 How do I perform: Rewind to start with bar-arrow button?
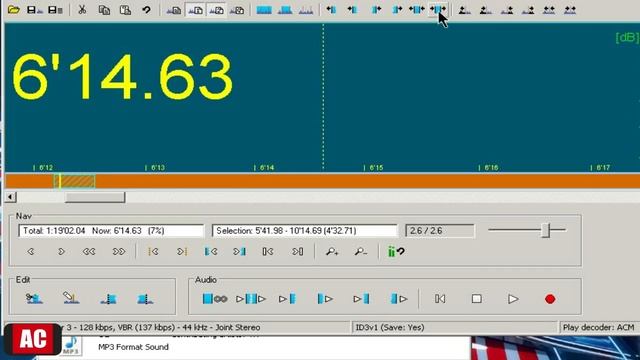(x=440, y=299)
